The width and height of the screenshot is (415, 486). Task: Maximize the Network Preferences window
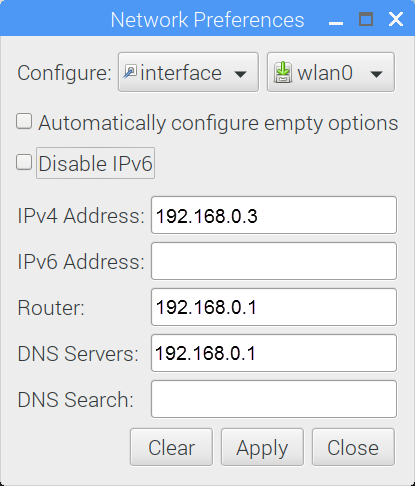366,19
